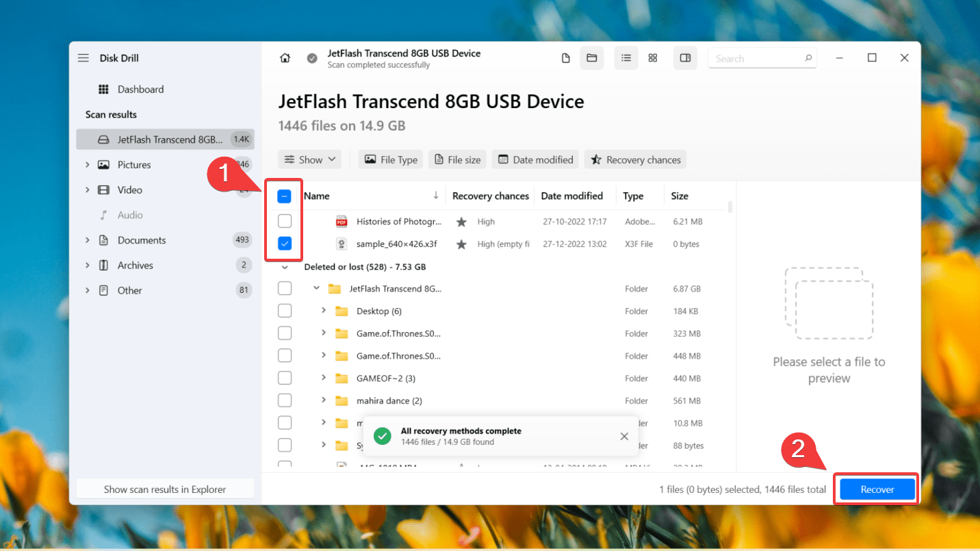
Task: Switch to folder view icon in toolbar
Action: 592,58
